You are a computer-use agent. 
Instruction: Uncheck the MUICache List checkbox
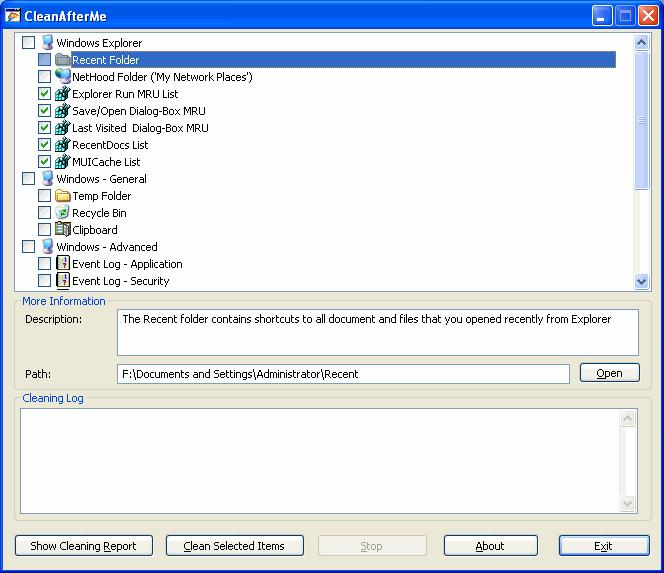click(x=44, y=162)
